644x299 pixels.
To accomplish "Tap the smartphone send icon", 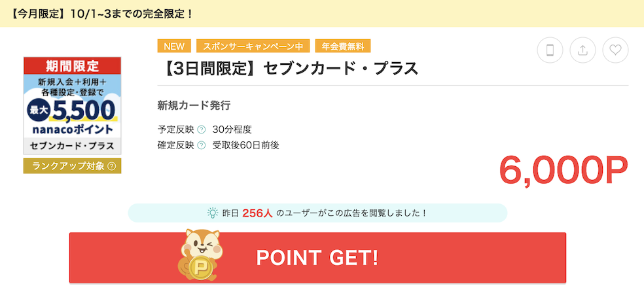I will 550,50.
